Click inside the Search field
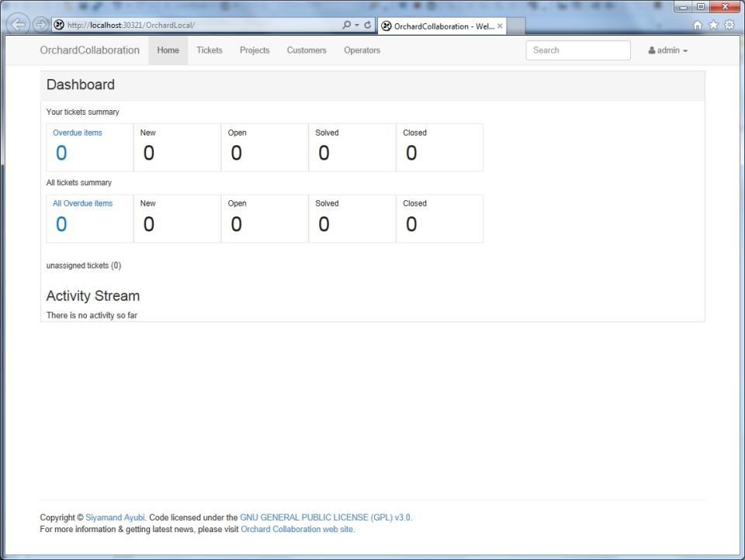The width and height of the screenshot is (745, 560). pos(577,50)
